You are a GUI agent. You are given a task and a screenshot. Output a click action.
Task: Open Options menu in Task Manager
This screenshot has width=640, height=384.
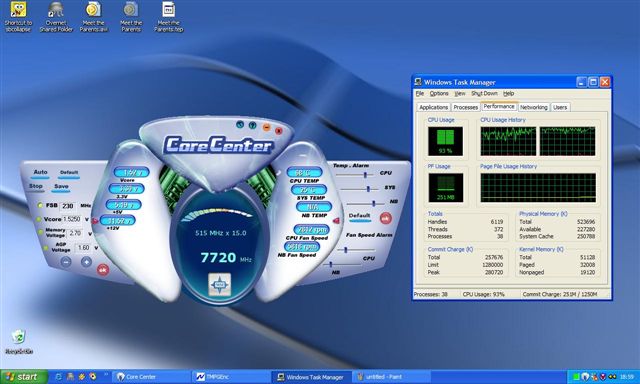tap(439, 93)
